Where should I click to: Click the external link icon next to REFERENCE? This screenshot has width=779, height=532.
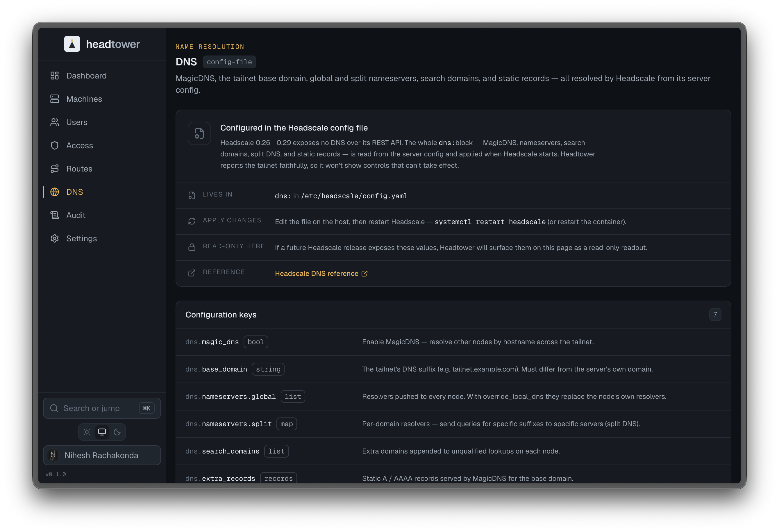pyautogui.click(x=192, y=273)
